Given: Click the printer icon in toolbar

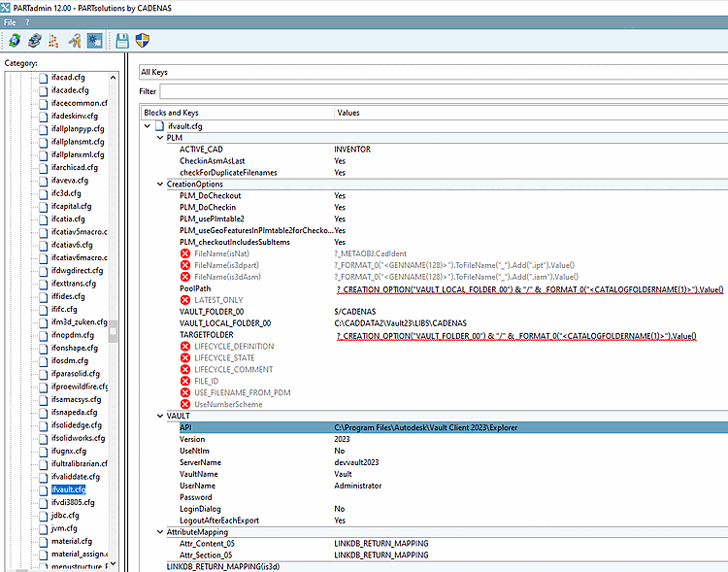Looking at the screenshot, I should [x=34, y=41].
